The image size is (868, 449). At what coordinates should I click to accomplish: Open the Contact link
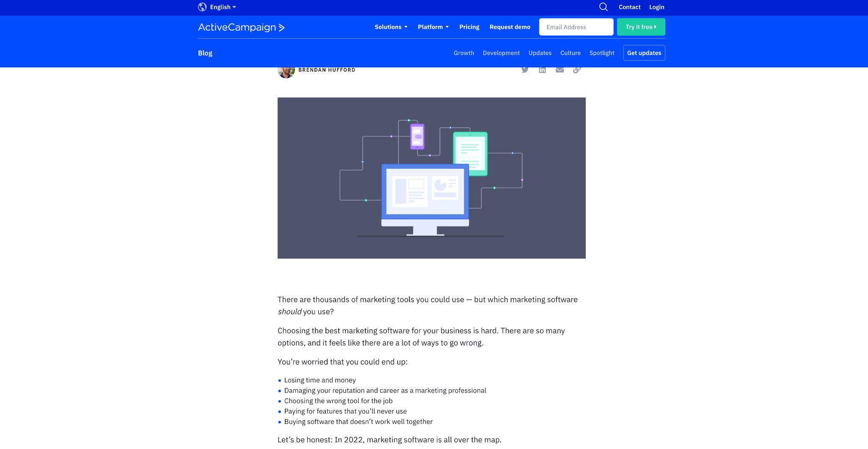pos(629,7)
